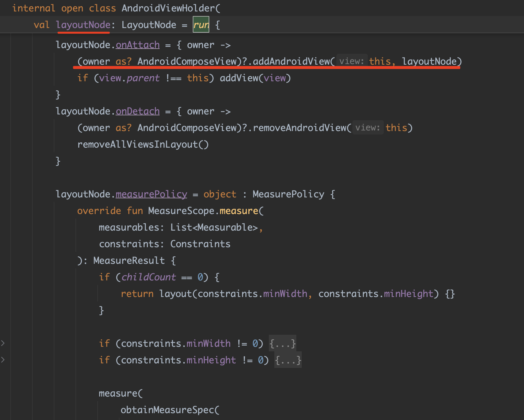524x420 pixels.
Task: Click the highlighted run keyword
Action: (201, 25)
